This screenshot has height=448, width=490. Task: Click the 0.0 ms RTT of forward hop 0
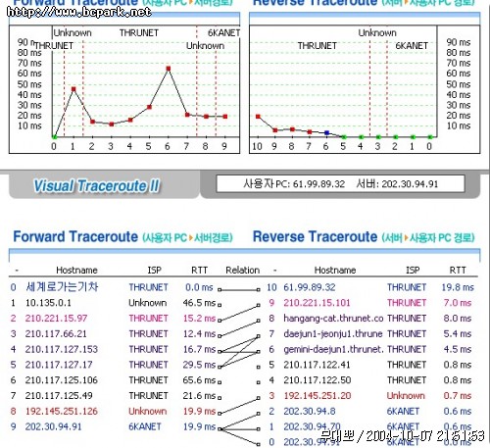(199, 287)
